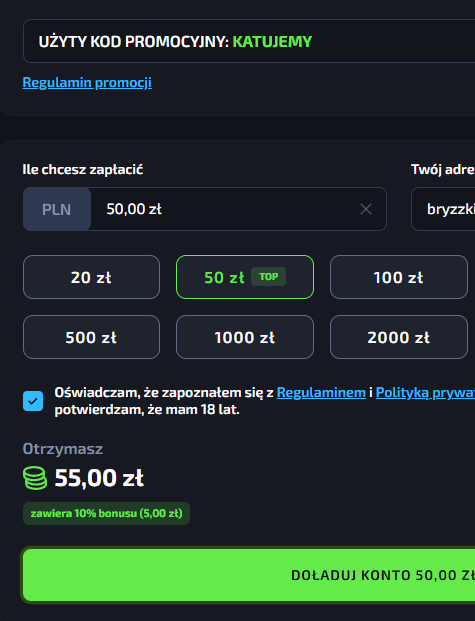Click the KATUJEMY promo code field
475x621 pixels.
(x=249, y=41)
